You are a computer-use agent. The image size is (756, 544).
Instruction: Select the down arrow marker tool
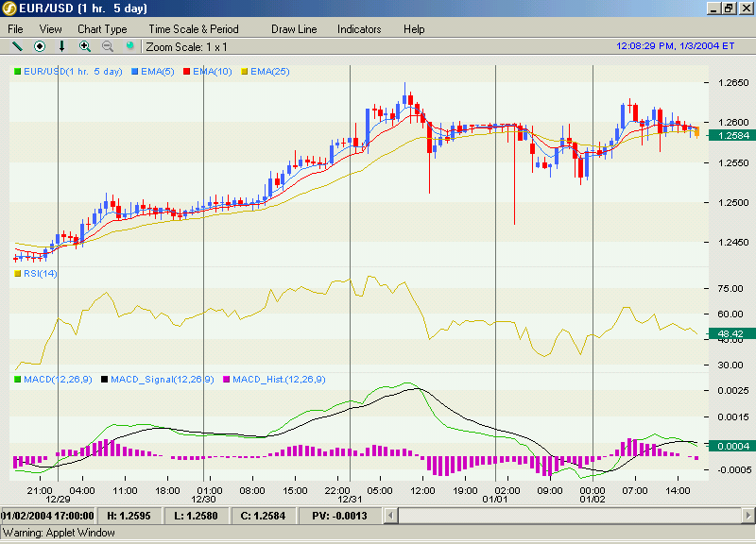pos(61,46)
